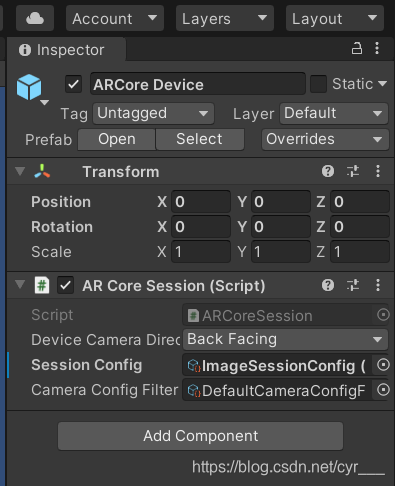Image resolution: width=395 pixels, height=486 pixels.
Task: Click the AR Core Session (Script) title
Action: [174, 286]
